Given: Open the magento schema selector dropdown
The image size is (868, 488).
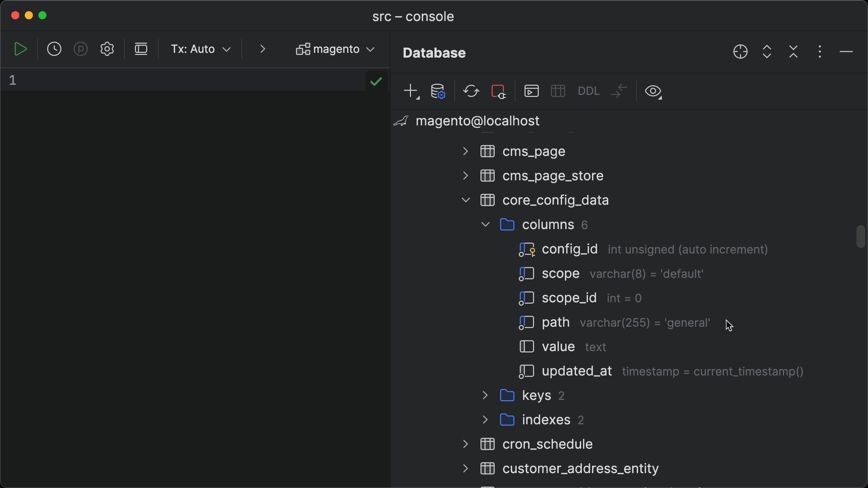Looking at the screenshot, I should tap(335, 49).
